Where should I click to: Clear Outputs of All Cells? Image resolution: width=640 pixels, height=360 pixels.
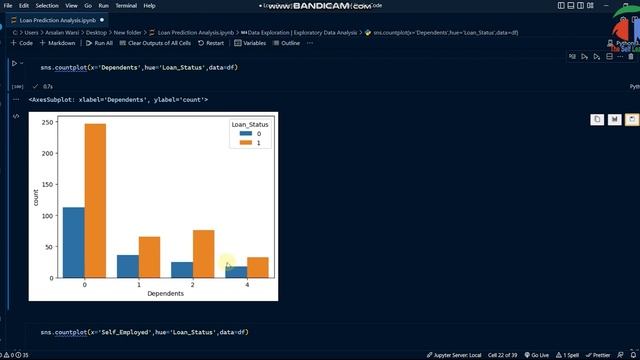tap(155, 43)
